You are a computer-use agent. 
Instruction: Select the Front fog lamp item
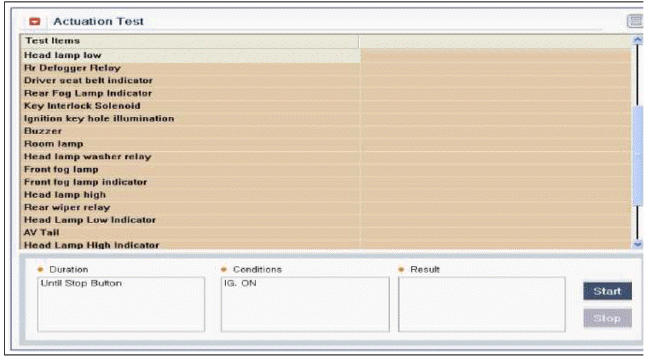(326, 169)
